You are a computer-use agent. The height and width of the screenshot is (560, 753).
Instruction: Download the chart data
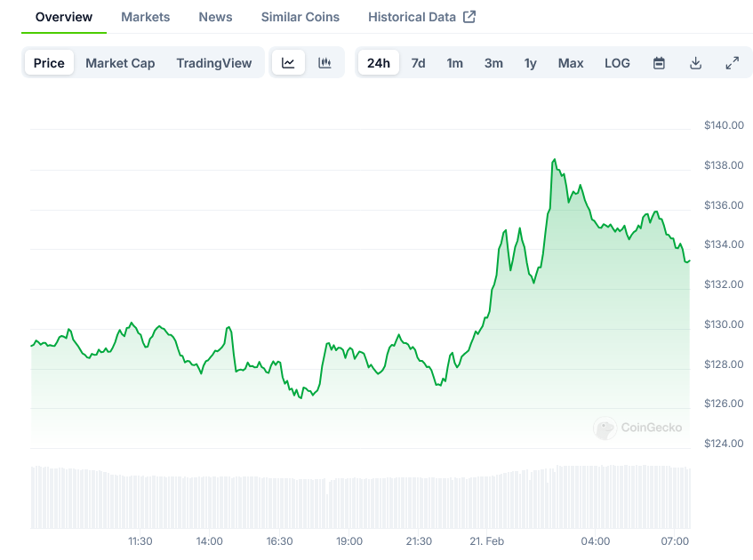tap(695, 63)
